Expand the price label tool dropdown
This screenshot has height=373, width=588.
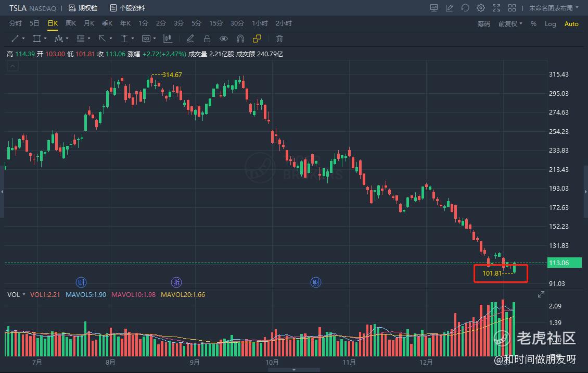[x=155, y=38]
